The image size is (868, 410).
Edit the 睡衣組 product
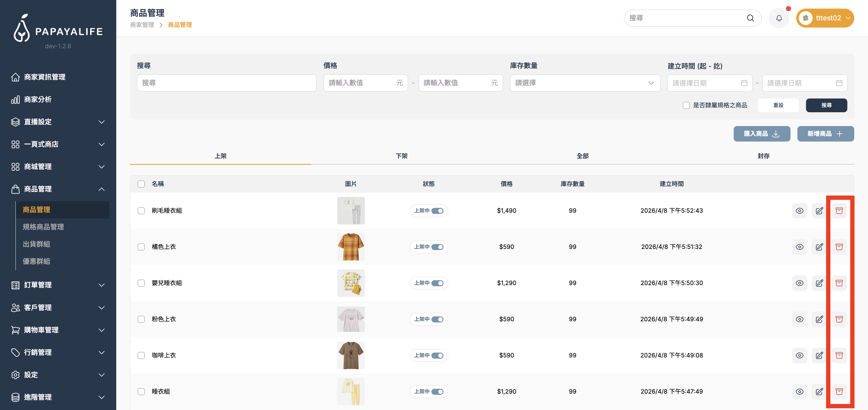click(x=819, y=391)
